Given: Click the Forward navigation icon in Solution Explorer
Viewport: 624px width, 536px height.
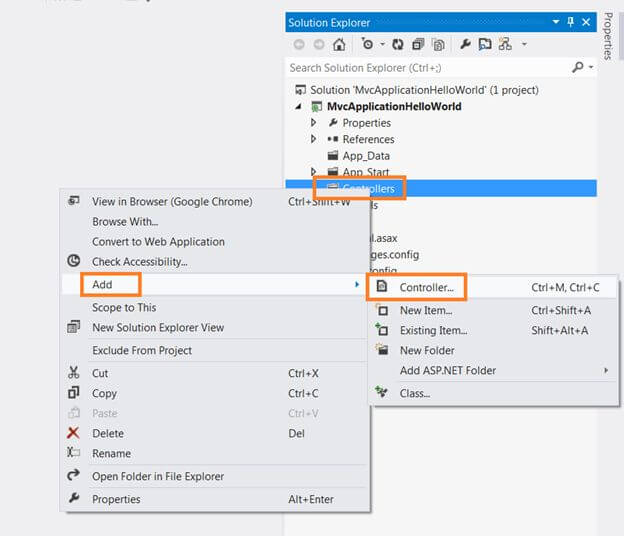Looking at the screenshot, I should (319, 45).
